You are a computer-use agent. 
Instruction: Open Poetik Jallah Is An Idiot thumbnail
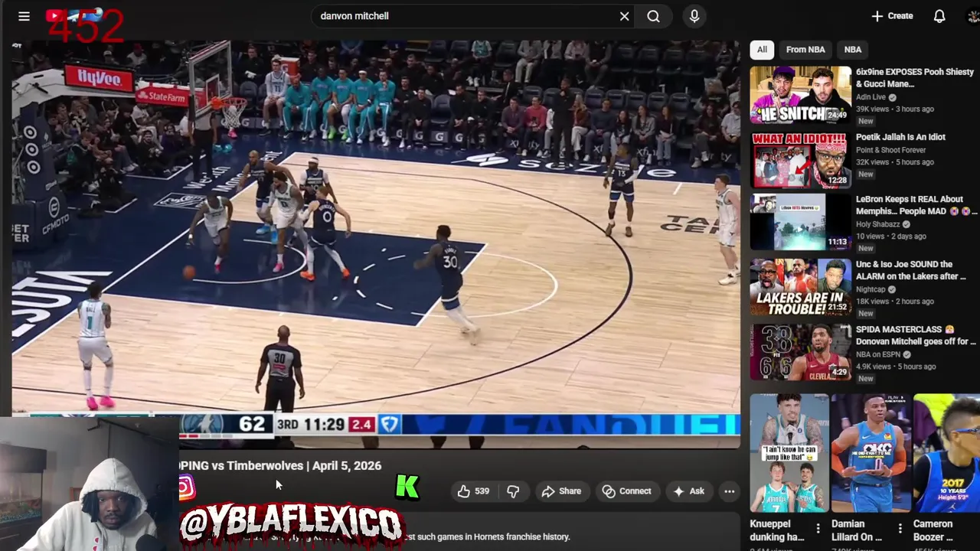[x=801, y=160]
